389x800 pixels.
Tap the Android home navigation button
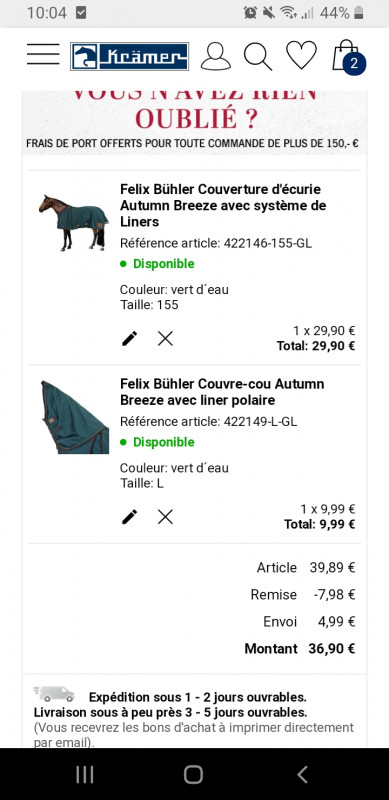pos(193,774)
